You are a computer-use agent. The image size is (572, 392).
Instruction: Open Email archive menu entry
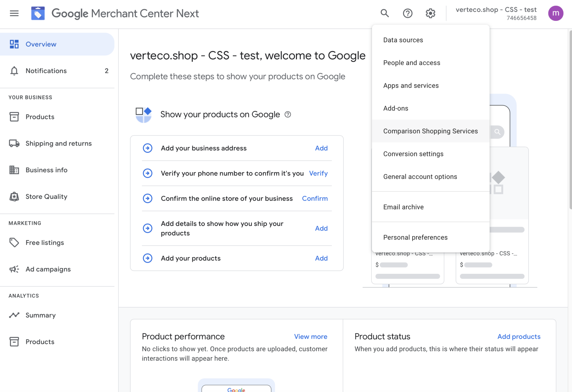point(403,207)
